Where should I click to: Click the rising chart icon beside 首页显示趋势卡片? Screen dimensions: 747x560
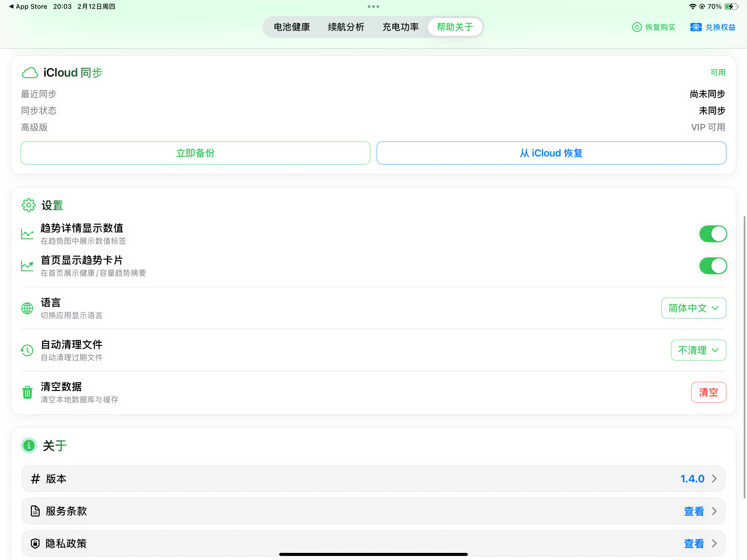click(27, 266)
